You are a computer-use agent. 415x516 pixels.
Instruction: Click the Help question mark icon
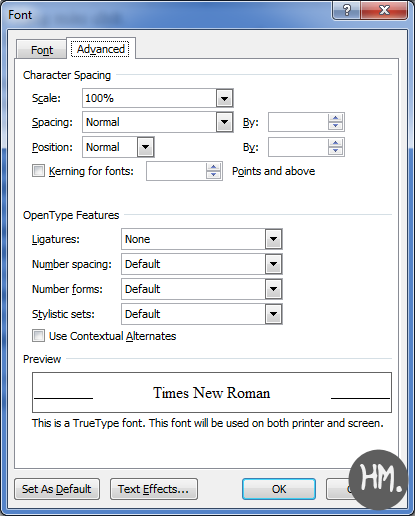click(347, 10)
